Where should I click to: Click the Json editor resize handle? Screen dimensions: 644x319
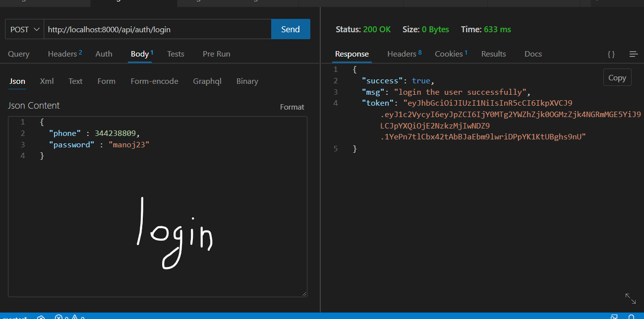(303, 293)
